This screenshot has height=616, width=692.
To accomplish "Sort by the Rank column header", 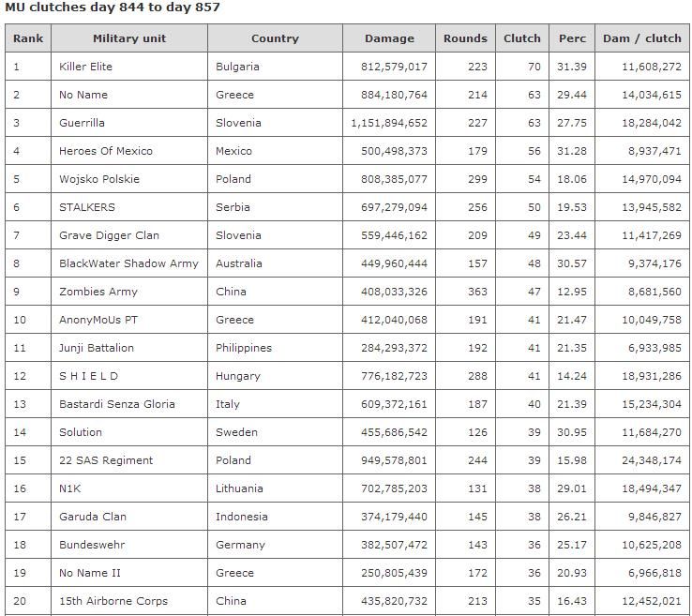I will click(28, 38).
